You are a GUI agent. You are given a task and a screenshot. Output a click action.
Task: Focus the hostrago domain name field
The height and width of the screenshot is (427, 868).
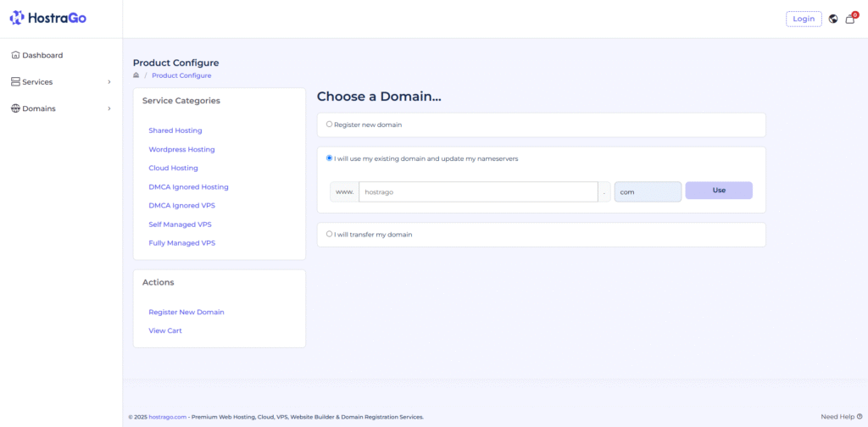click(x=478, y=192)
